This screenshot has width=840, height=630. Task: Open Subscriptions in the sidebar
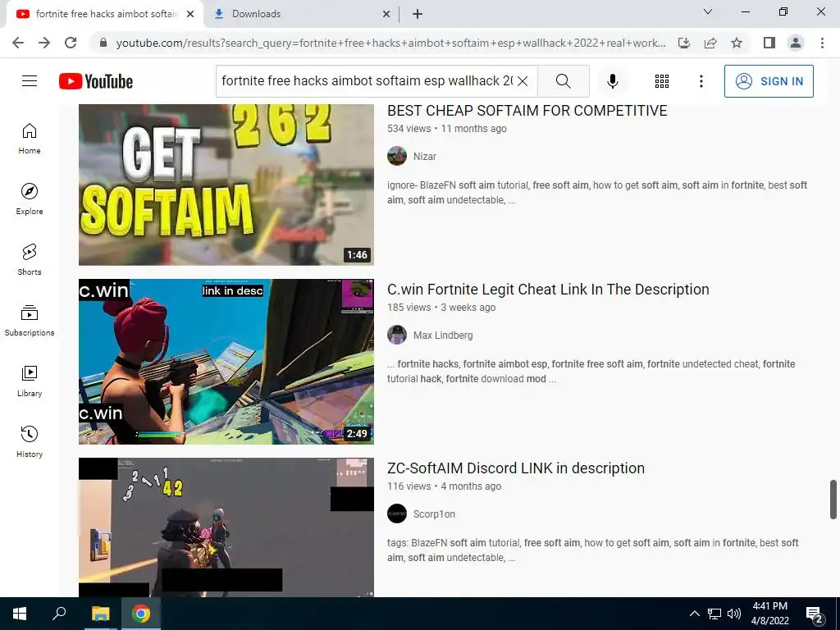[x=30, y=321]
